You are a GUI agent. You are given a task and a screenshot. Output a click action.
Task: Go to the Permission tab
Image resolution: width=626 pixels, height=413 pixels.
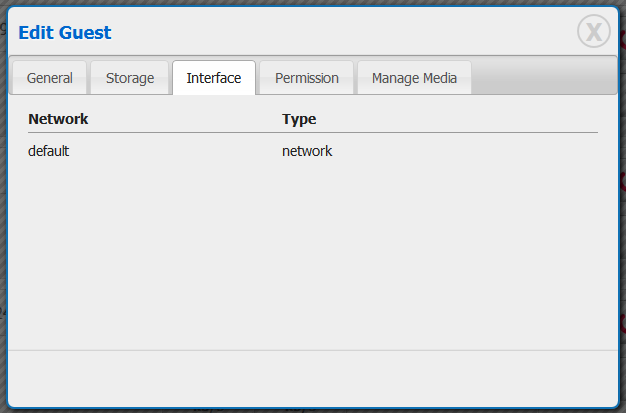306,78
